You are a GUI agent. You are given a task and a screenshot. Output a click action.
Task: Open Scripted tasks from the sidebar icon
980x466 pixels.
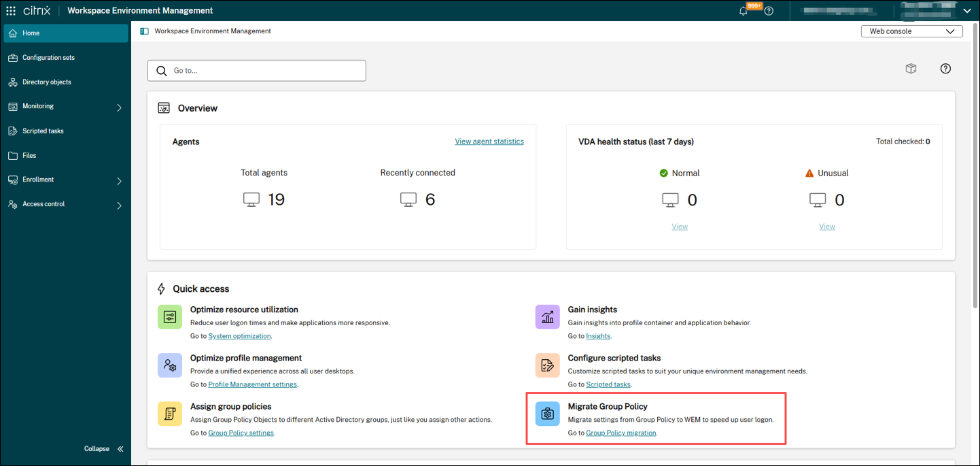coord(14,131)
